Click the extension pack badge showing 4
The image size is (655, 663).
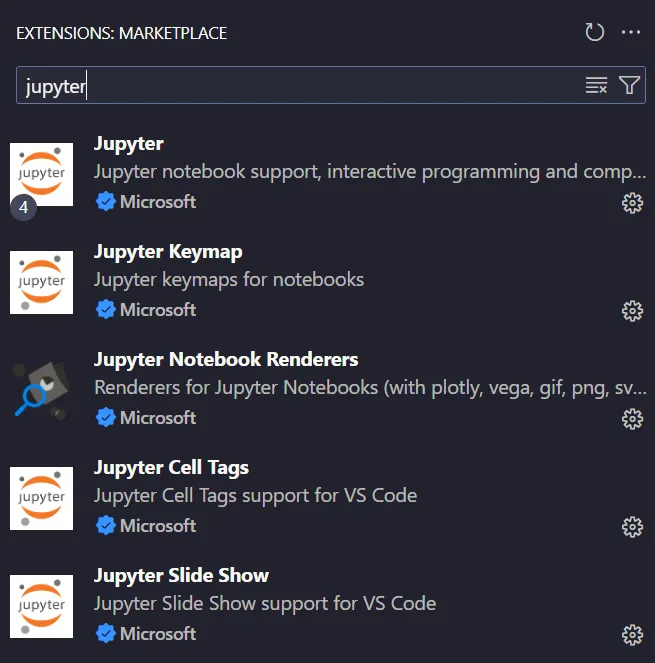coord(24,207)
